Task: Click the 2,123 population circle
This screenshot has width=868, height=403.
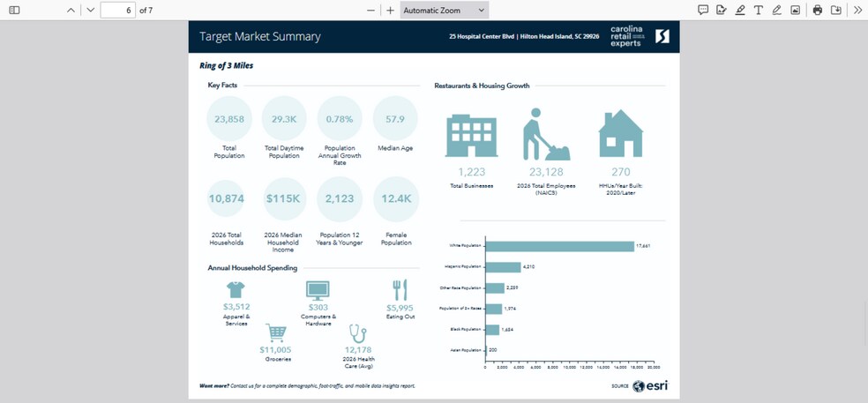Action: click(340, 198)
